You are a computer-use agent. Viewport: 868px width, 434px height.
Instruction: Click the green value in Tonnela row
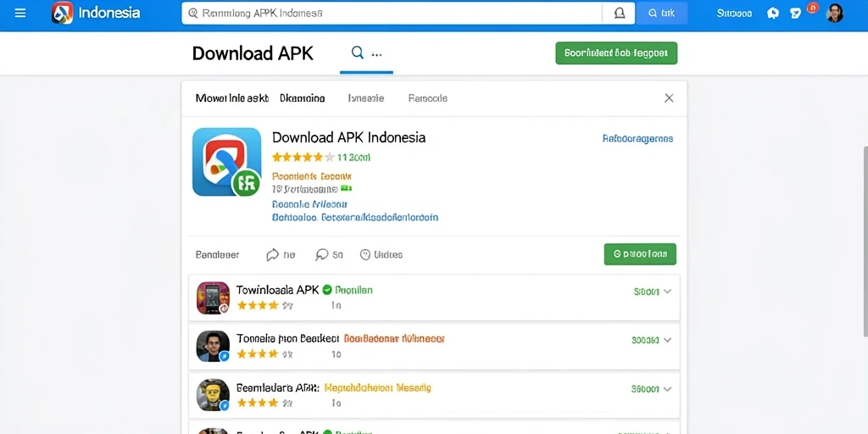[645, 341]
